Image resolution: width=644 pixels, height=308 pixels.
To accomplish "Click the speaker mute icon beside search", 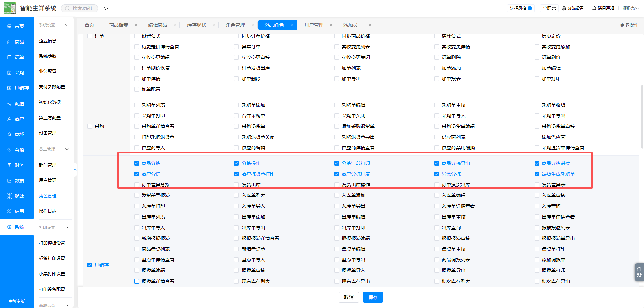I will click(106, 8).
